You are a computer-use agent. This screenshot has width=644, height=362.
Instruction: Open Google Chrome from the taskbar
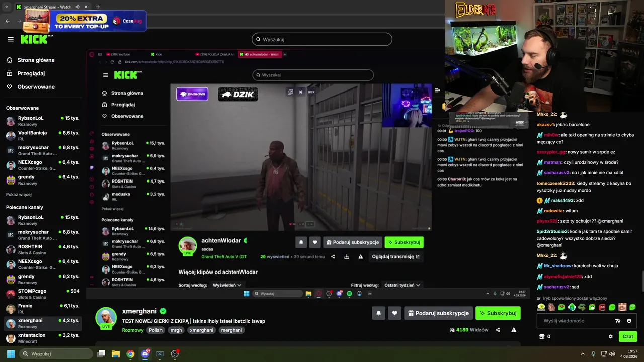[x=130, y=354]
